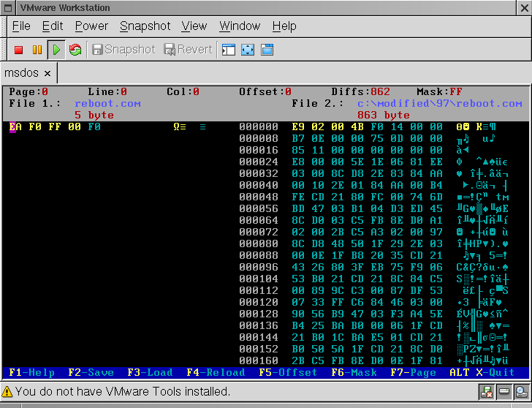
Task: Click F1-Help in the bottom bar
Action: [x=32, y=373]
